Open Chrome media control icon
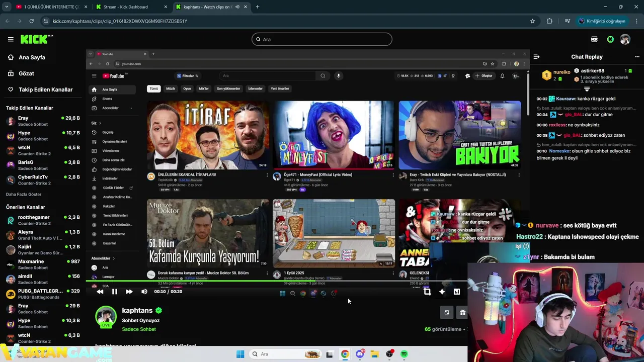This screenshot has width=644, height=362. click(568, 21)
